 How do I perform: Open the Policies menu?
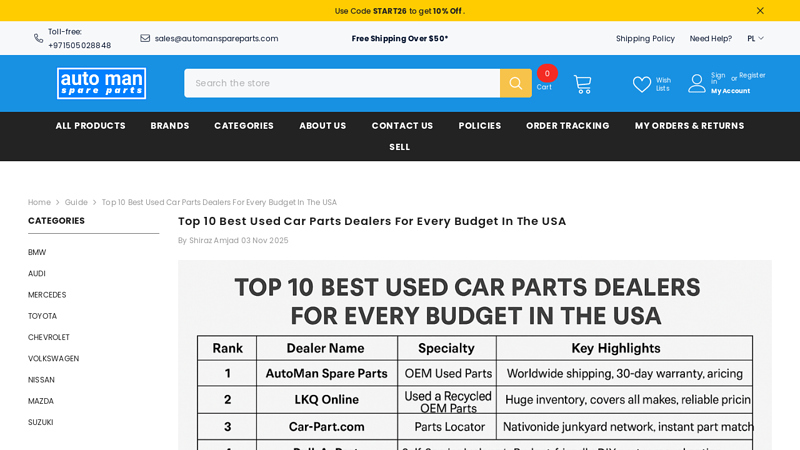coord(480,126)
